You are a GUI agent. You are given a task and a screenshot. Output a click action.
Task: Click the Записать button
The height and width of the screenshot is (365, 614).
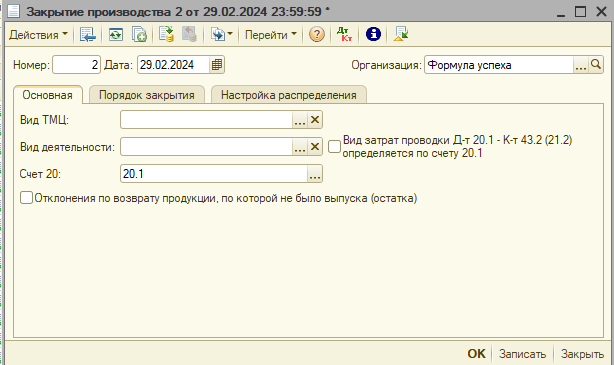pyautogui.click(x=522, y=354)
